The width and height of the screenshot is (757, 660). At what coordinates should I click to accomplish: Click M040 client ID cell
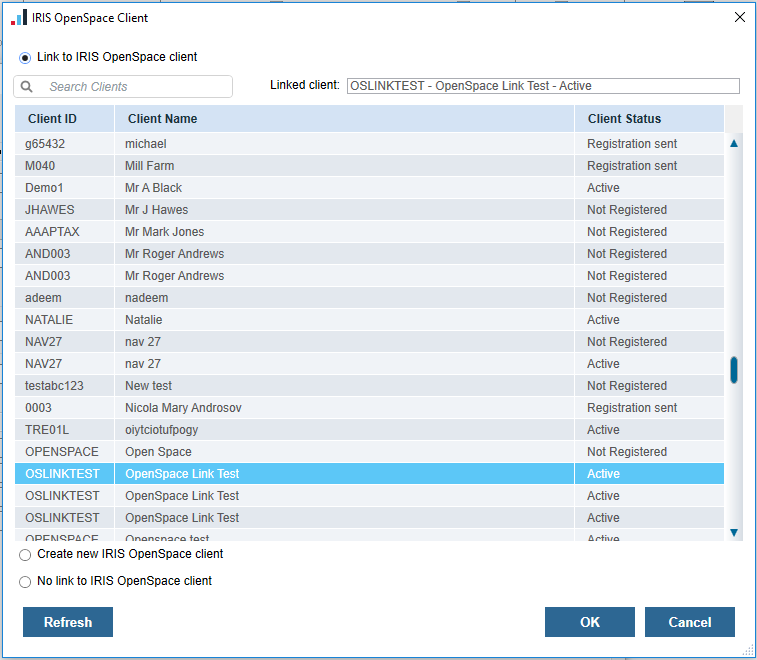pos(65,166)
